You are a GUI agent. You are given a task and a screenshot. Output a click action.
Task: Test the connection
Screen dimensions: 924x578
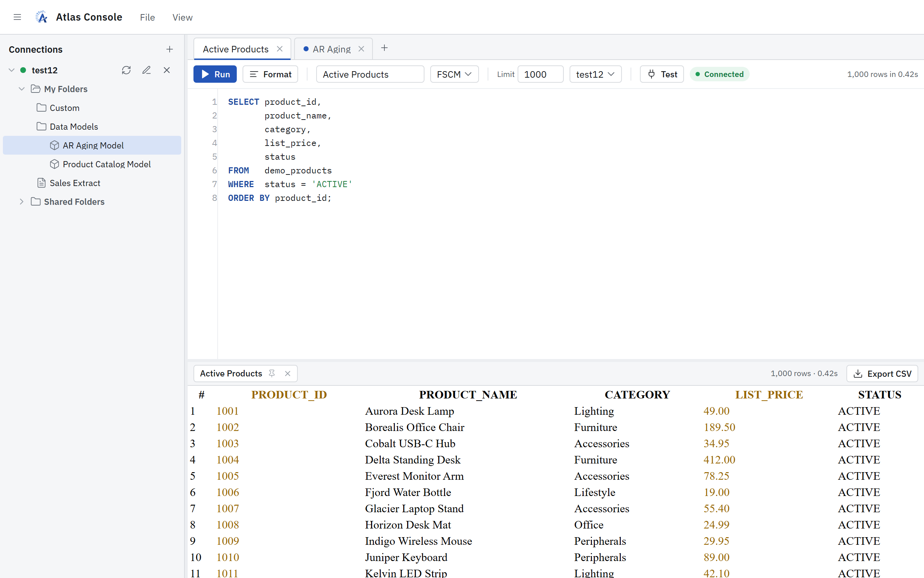click(x=662, y=74)
